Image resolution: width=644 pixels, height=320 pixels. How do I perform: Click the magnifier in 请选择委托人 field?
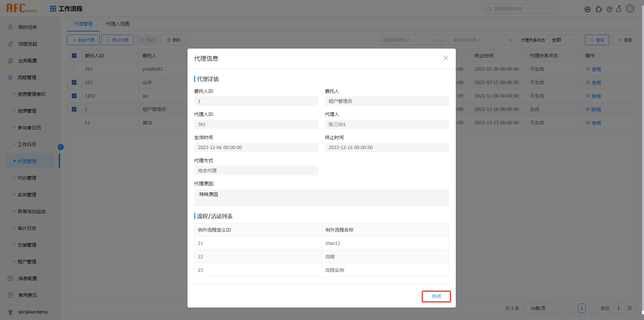(x=440, y=40)
